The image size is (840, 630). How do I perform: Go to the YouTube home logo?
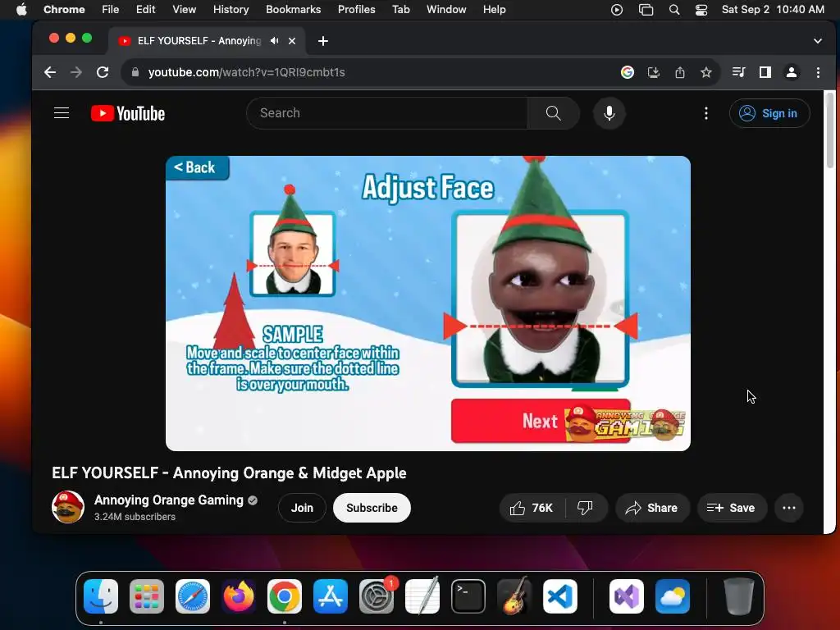[x=128, y=113]
